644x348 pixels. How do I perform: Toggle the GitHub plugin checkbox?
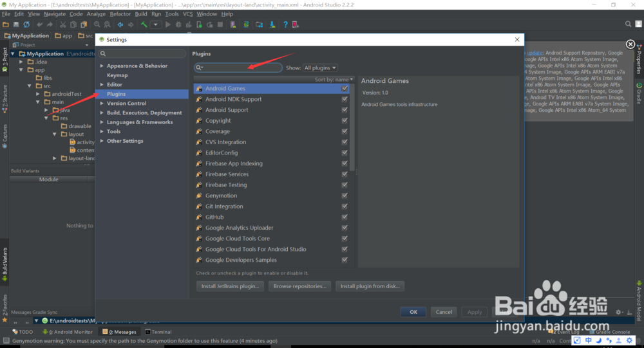(x=345, y=217)
